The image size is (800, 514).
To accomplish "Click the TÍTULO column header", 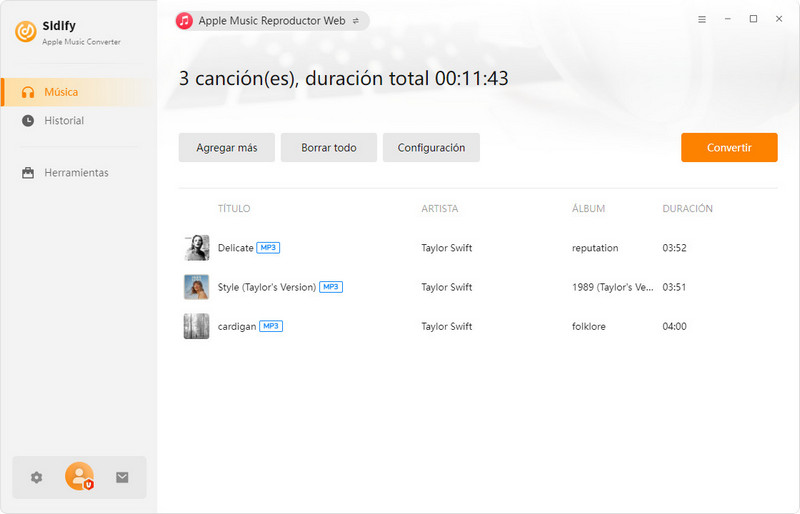I will point(234,208).
